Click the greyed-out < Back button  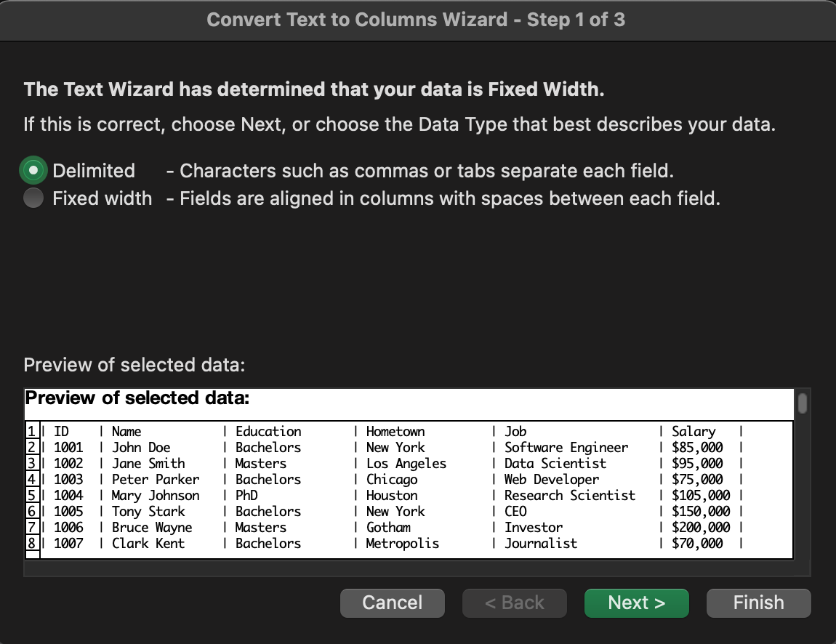pyautogui.click(x=514, y=603)
